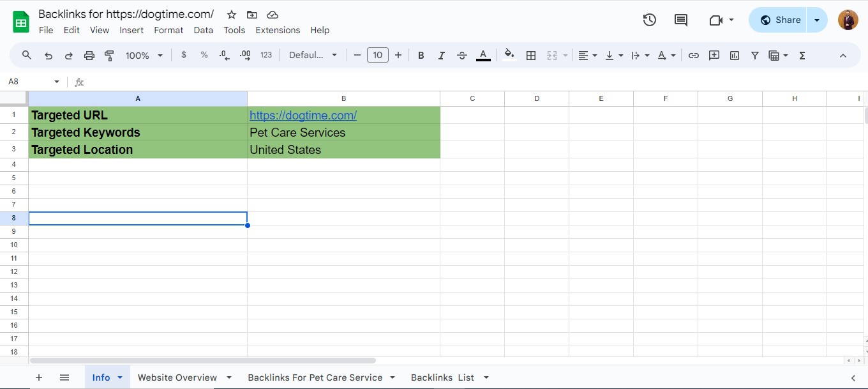Show all sheets list
Image resolution: width=868 pixels, height=389 pixels.
click(x=64, y=378)
